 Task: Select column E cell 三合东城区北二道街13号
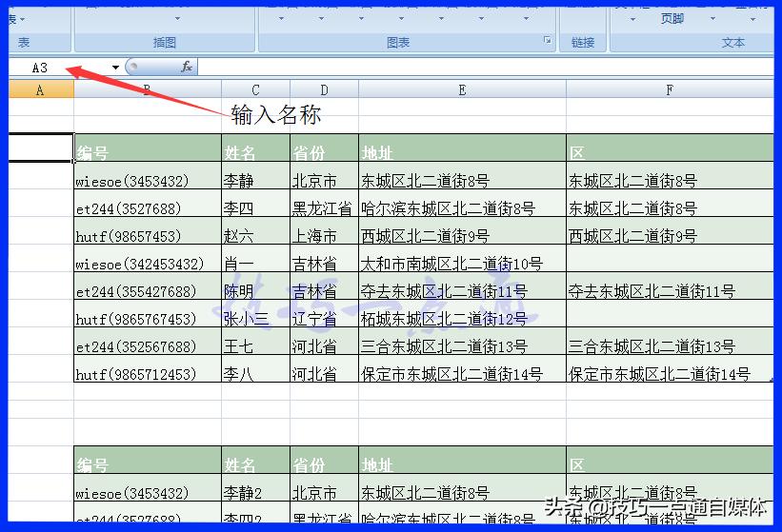(462, 342)
